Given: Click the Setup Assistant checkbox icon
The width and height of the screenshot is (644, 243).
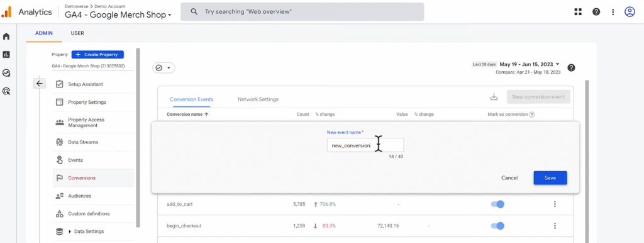Looking at the screenshot, I should (60, 84).
